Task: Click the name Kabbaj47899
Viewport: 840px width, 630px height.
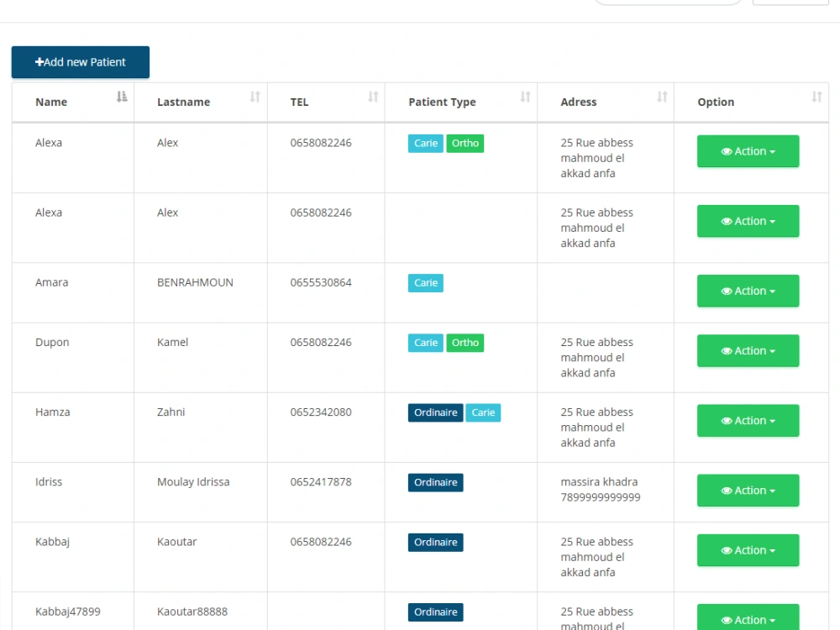Action: (68, 612)
